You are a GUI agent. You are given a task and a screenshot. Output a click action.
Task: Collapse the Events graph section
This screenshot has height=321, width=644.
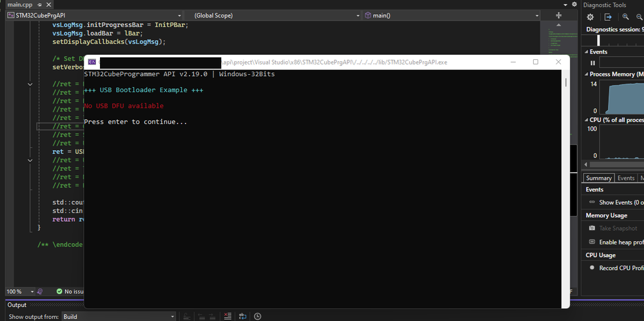586,52
